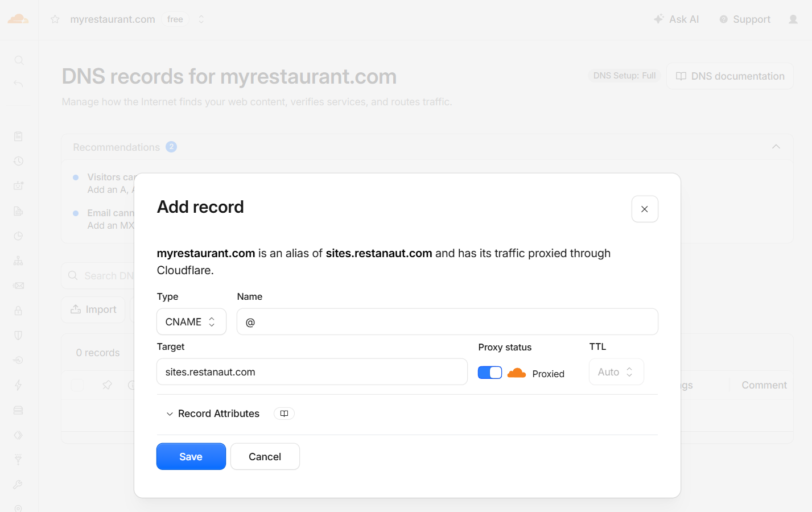812x512 pixels.
Task: Toggle the Proxy status switch off
Action: 490,373
